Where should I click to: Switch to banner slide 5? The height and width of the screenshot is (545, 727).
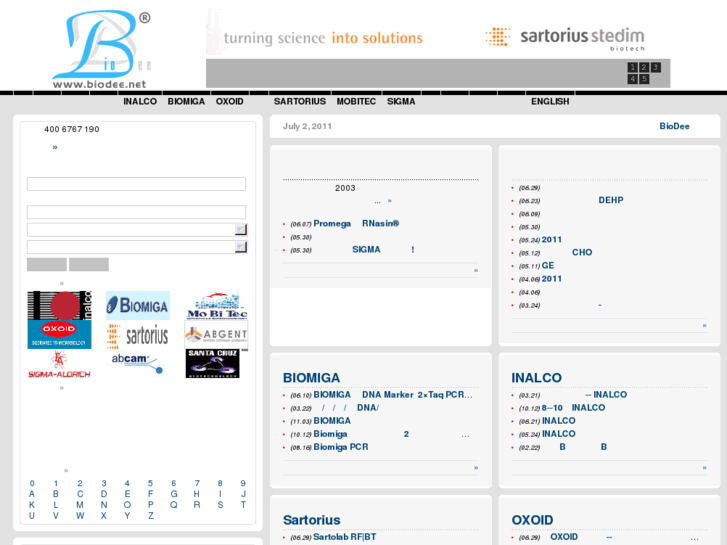(x=644, y=79)
